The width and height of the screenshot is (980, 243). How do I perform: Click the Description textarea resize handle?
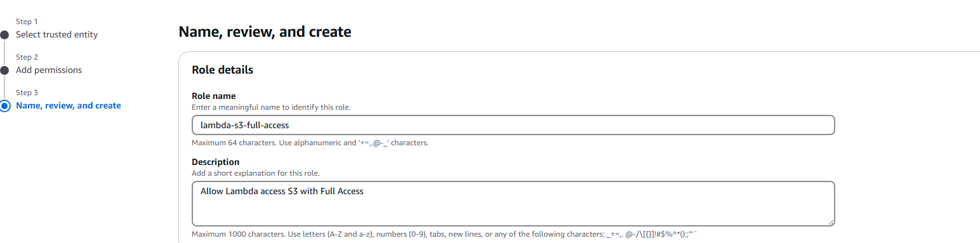(x=830, y=221)
